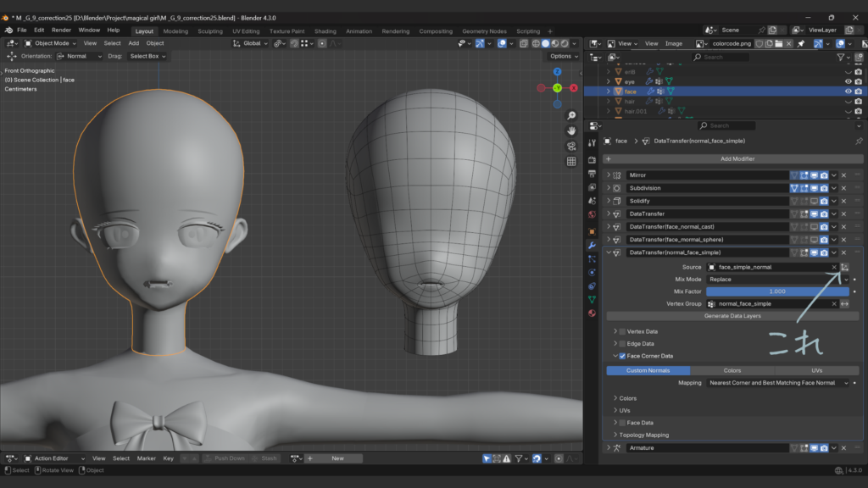Hide the face object in outliner
Screen dimensions: 868x488
pyautogui.click(x=848, y=91)
